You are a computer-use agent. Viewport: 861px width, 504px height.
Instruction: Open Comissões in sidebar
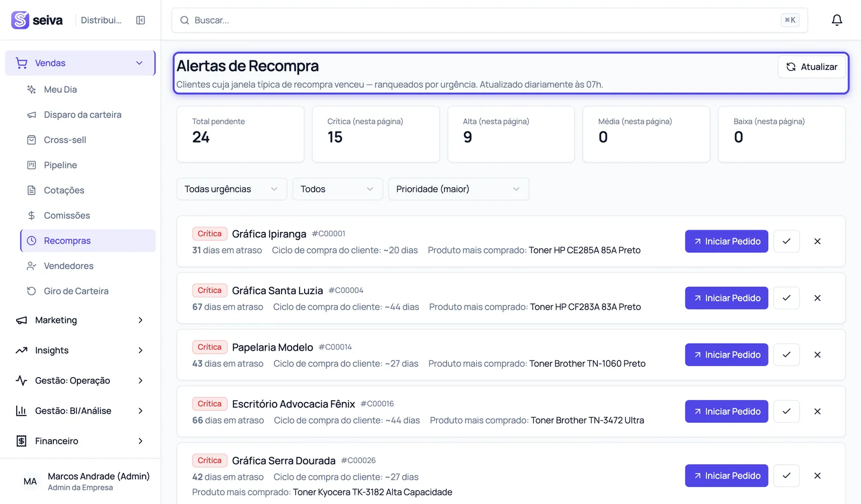point(88,215)
